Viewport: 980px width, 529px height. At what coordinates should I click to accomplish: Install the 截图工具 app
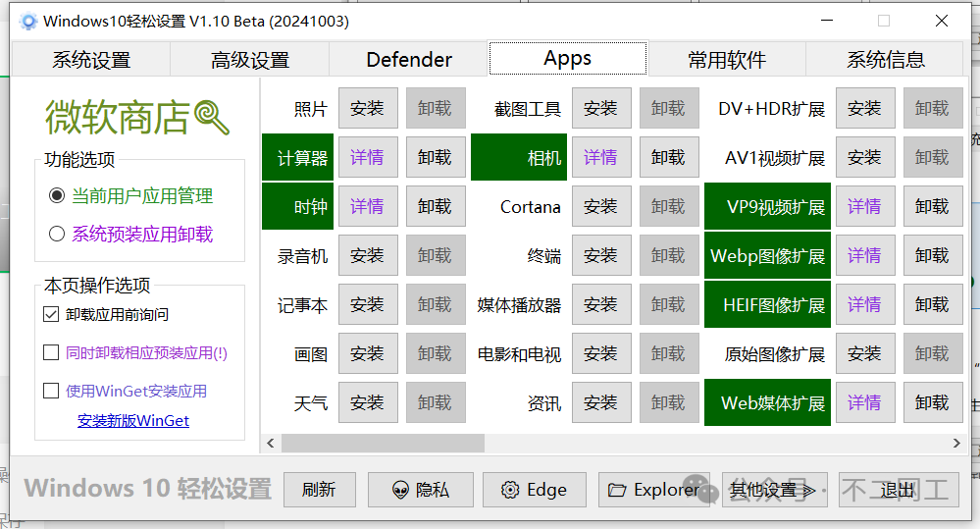(x=601, y=108)
